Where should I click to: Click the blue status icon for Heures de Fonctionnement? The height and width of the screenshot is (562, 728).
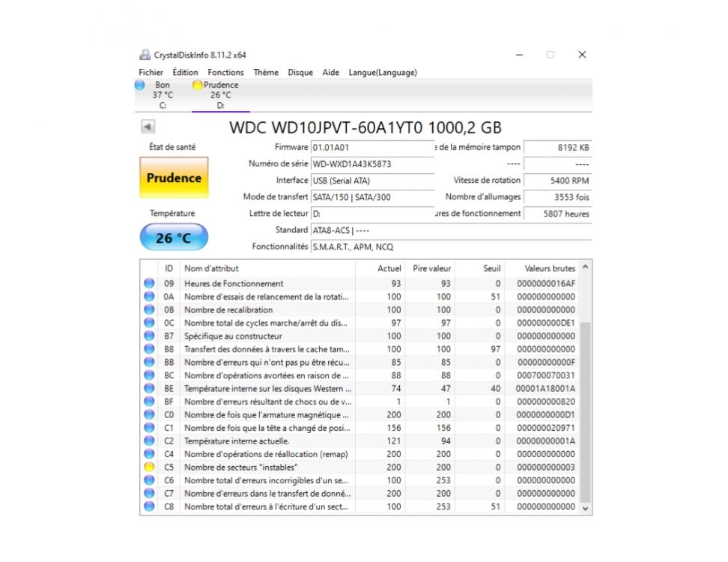[149, 283]
